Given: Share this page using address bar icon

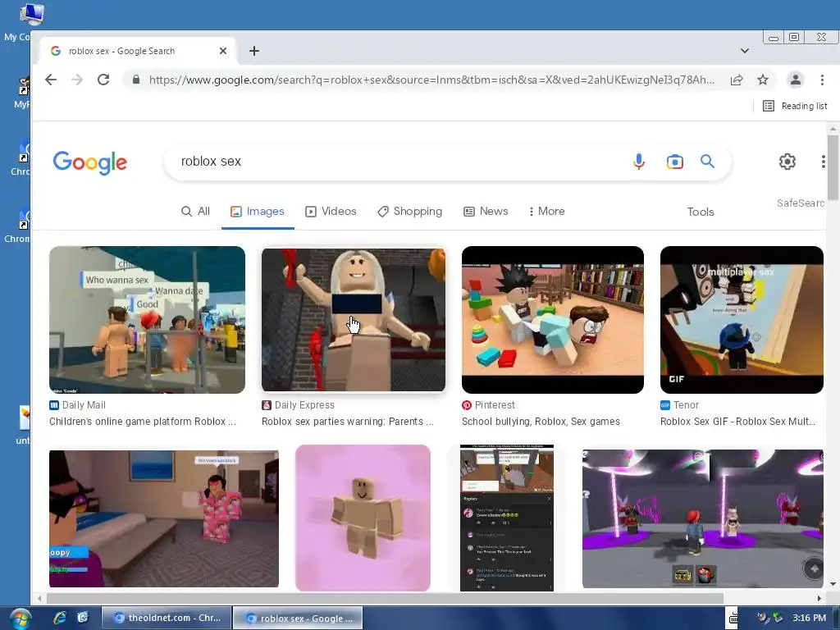Looking at the screenshot, I should pyautogui.click(x=737, y=80).
